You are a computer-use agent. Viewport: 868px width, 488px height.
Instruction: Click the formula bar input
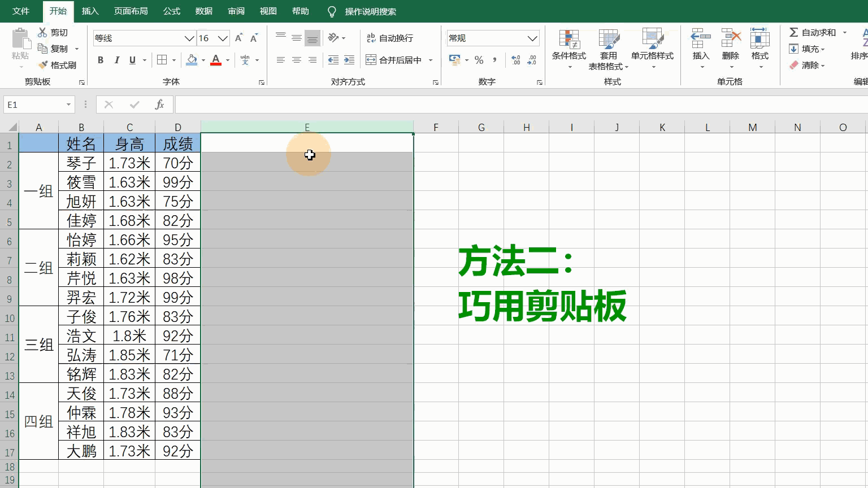tap(521, 104)
